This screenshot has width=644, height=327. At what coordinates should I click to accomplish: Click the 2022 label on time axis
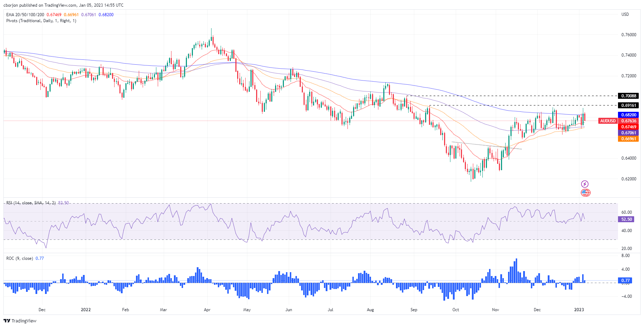86,310
